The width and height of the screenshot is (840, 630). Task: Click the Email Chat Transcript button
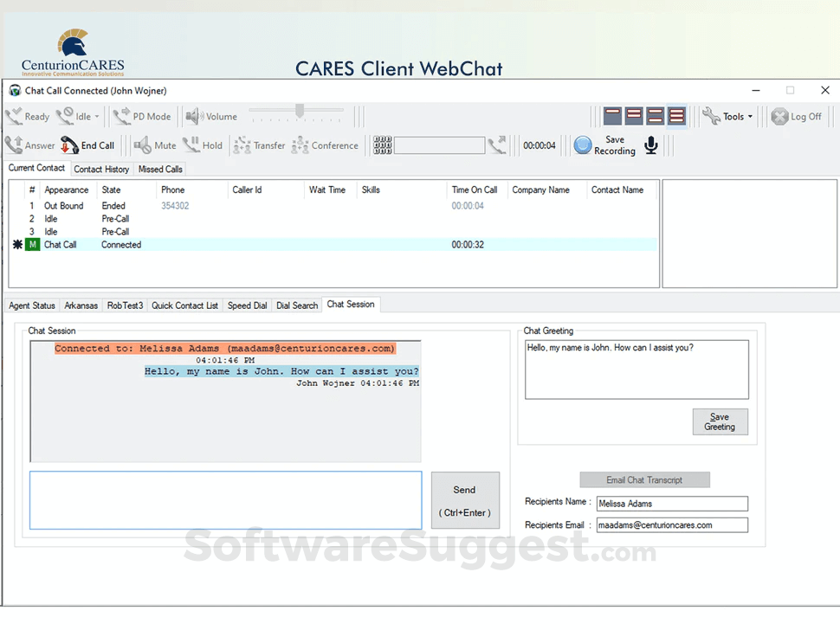(x=644, y=479)
